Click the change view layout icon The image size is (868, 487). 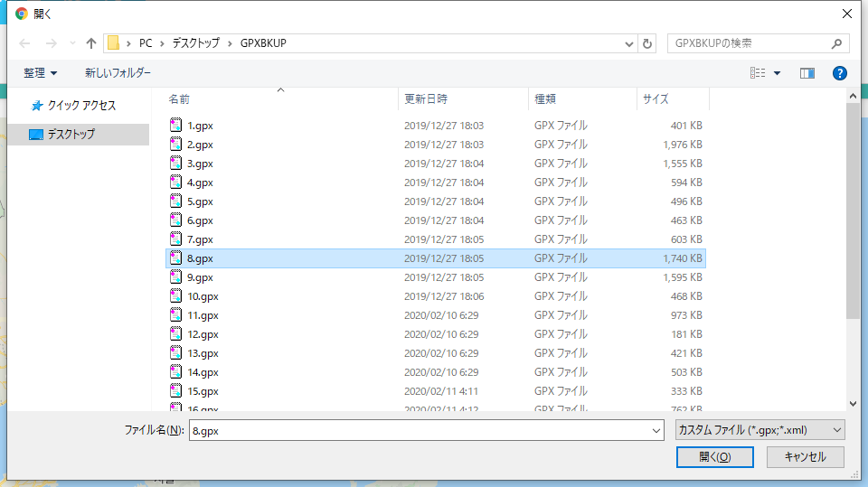(x=758, y=73)
